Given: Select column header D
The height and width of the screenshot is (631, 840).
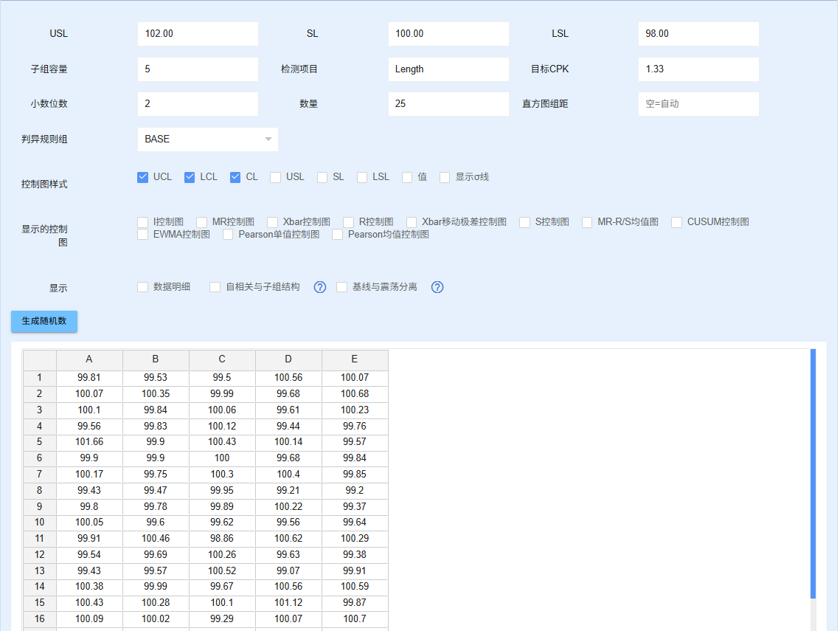Looking at the screenshot, I should [289, 359].
